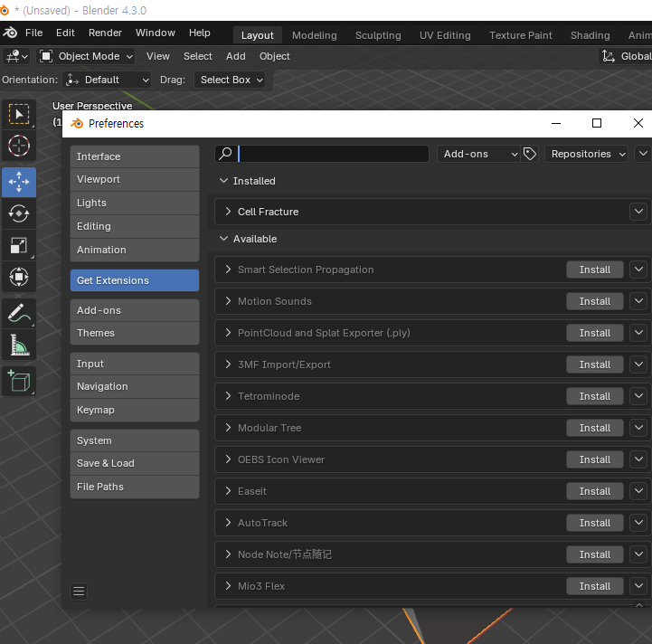Image resolution: width=652 pixels, height=644 pixels.
Task: Install PointCloud and Splat Exporter
Action: [595, 333]
